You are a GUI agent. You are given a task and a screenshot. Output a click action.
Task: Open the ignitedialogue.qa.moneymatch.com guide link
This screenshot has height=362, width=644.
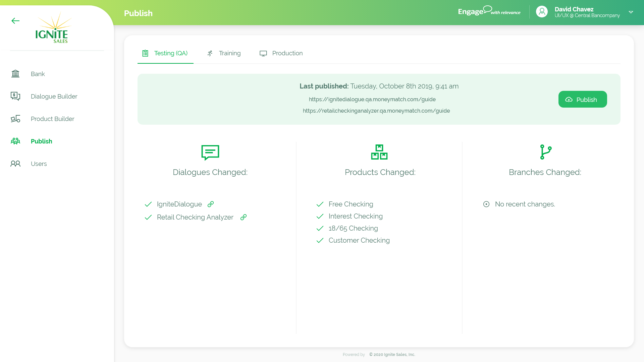click(x=372, y=99)
